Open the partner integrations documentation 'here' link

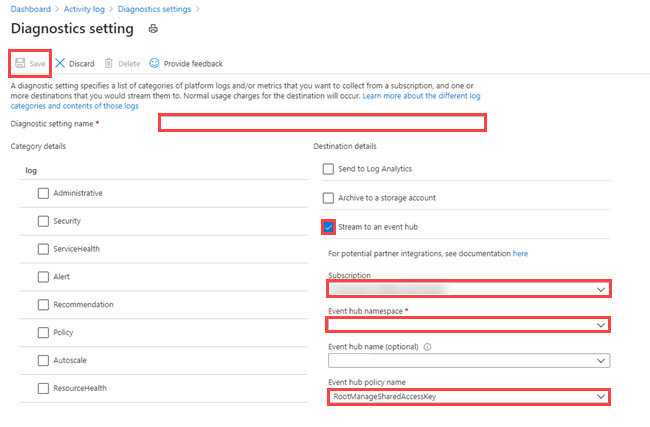(x=520, y=254)
